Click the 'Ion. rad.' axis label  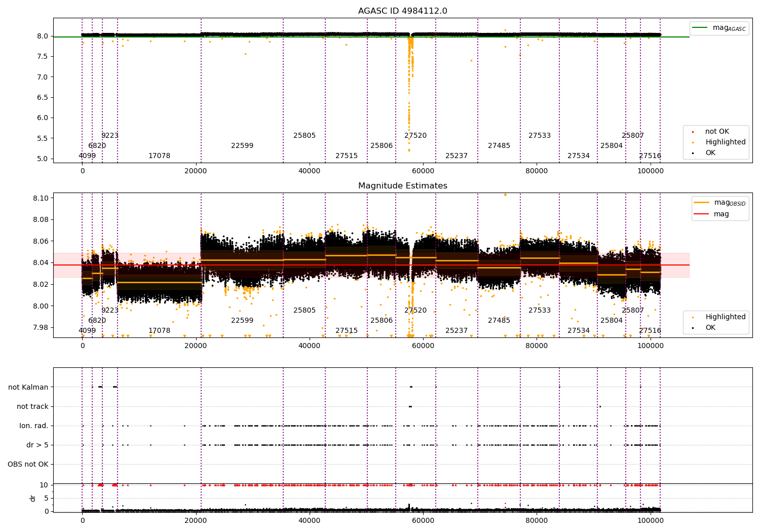[34, 426]
